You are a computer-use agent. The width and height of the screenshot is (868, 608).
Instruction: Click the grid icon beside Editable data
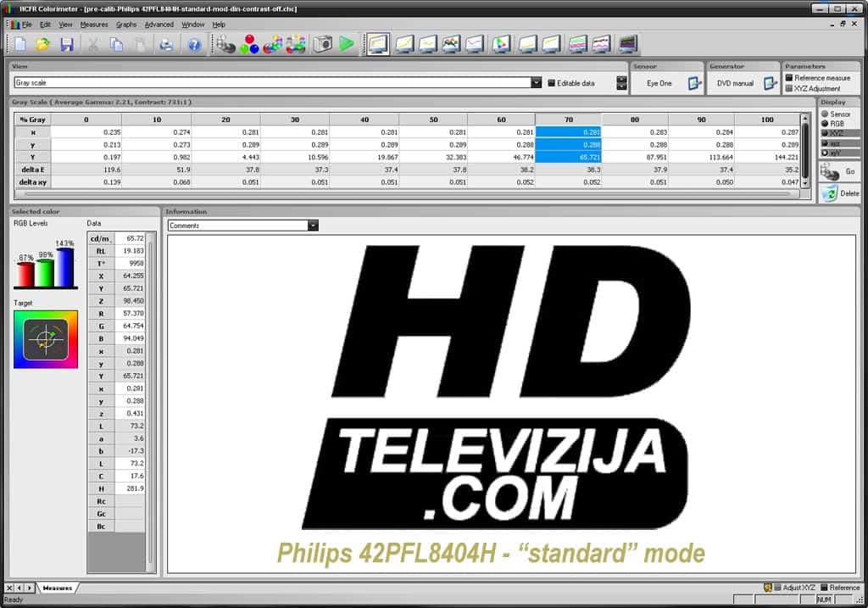coord(621,83)
